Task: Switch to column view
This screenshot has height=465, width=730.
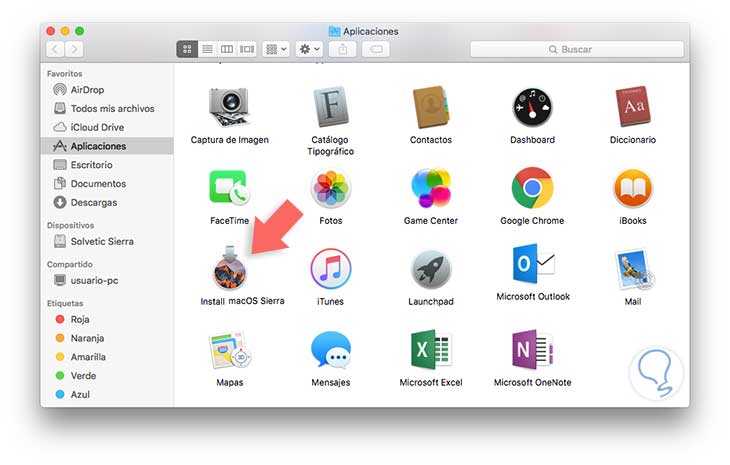Action: pos(227,49)
